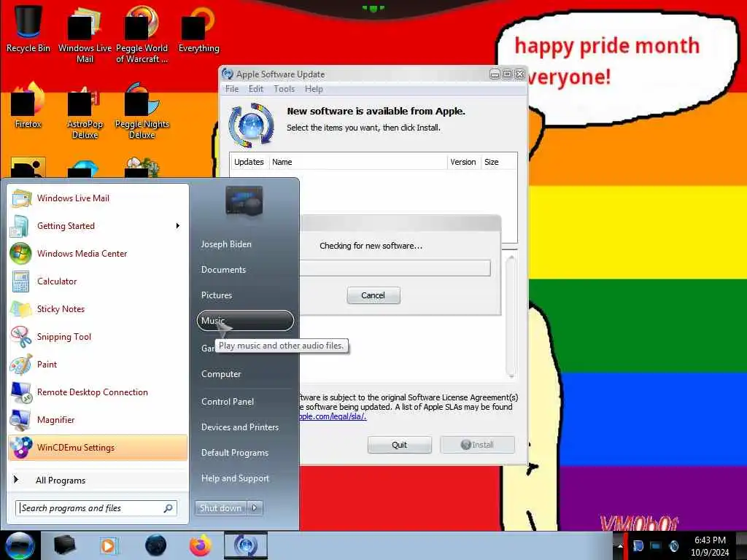Open Firefox desktop shortcut

[x=28, y=106]
